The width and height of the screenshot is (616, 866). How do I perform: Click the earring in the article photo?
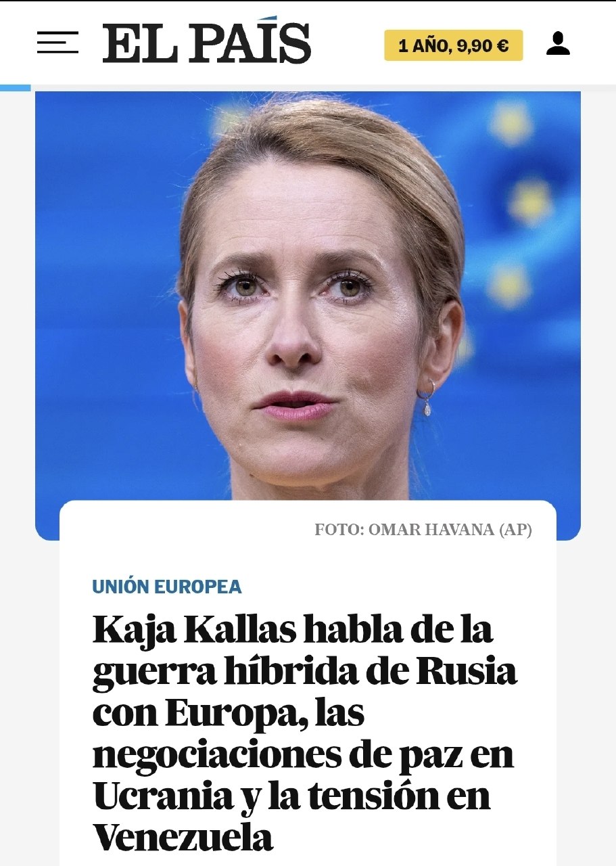[x=427, y=398]
